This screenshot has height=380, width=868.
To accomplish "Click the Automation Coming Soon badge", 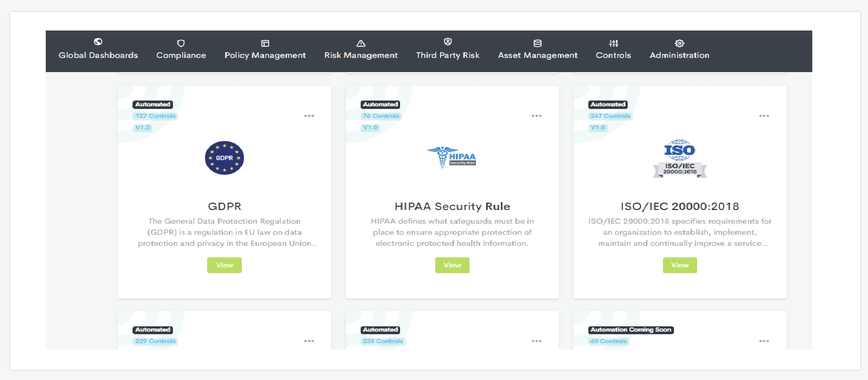I will [x=631, y=330].
